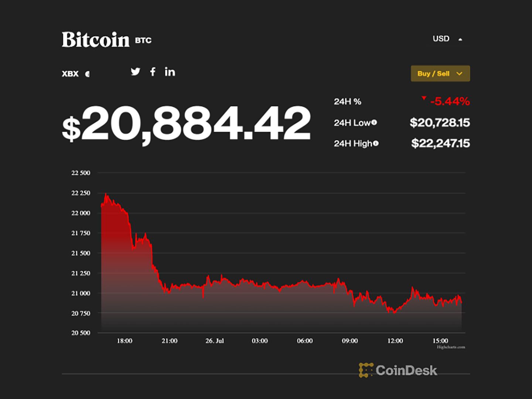Click the red triangle beside -5.44%
Screen dimensions: 532x399
424,99
